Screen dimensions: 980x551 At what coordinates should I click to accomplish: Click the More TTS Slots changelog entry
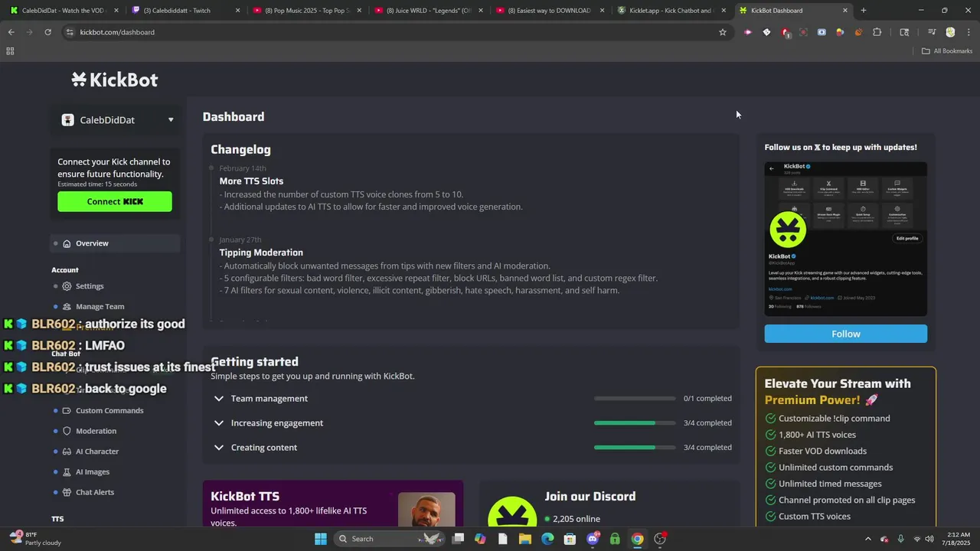click(251, 181)
